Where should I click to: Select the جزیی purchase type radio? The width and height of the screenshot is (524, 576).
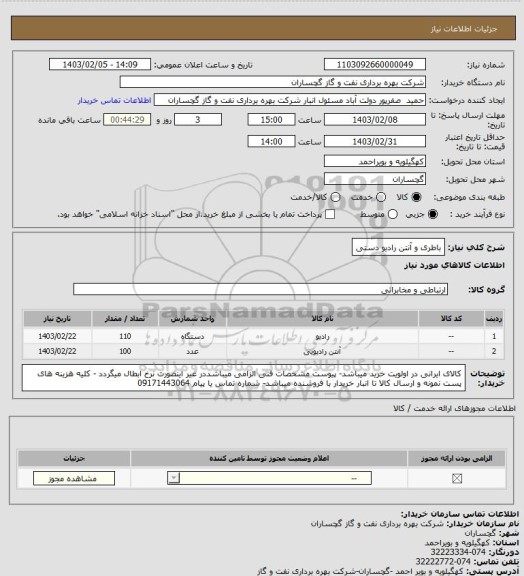433,214
